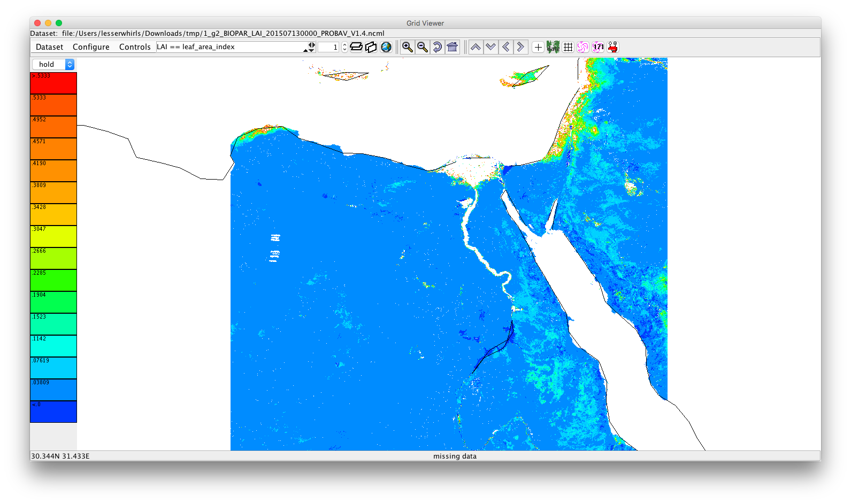Pan the map up with the arrow

pyautogui.click(x=476, y=47)
